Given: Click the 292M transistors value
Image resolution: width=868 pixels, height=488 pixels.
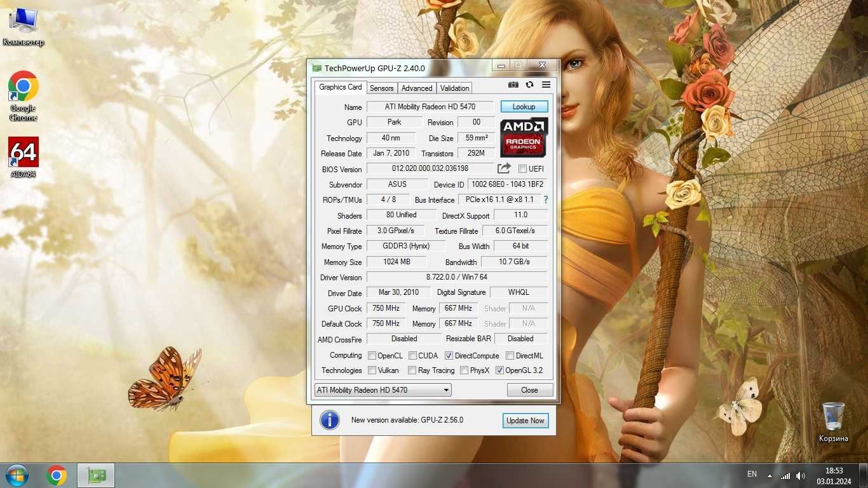Looking at the screenshot, I should 476,153.
